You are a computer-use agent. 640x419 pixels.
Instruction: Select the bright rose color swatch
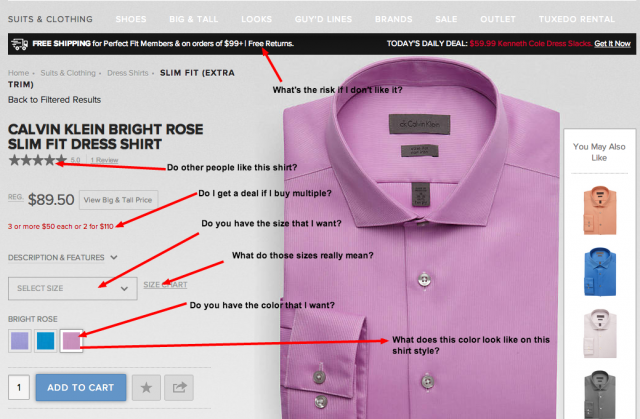point(71,341)
